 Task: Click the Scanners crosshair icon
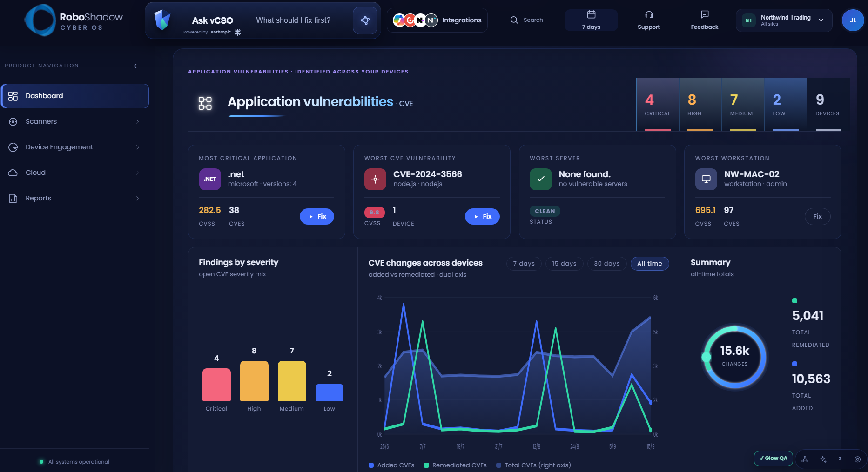pyautogui.click(x=13, y=122)
